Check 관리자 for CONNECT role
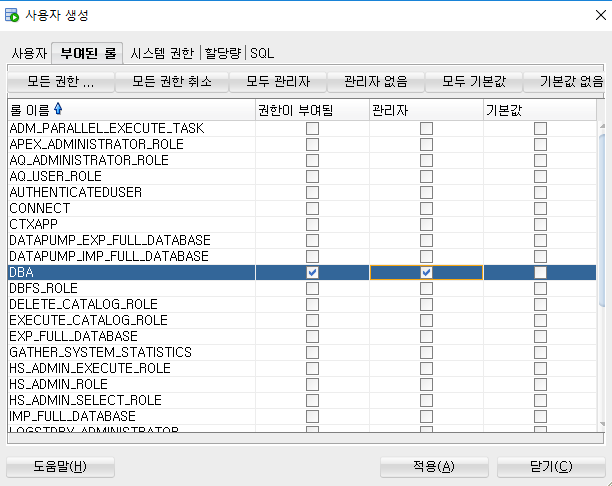The image size is (612, 486). point(426,208)
